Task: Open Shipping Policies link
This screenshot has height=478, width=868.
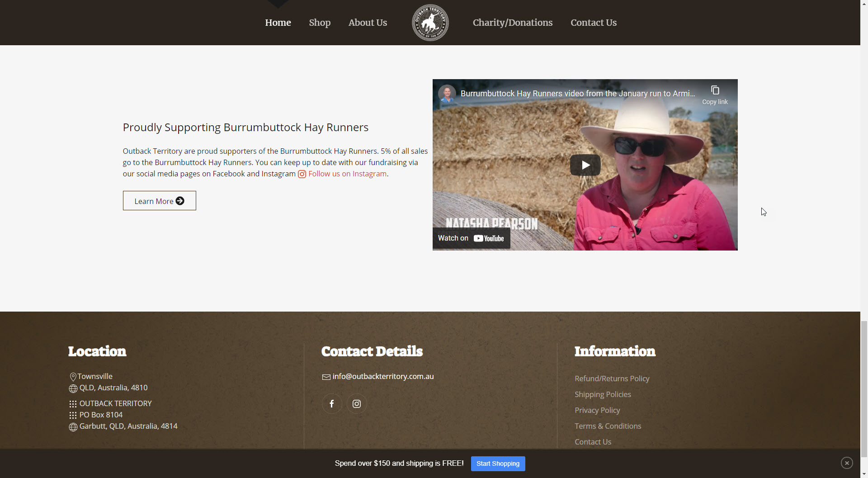Action: point(603,394)
